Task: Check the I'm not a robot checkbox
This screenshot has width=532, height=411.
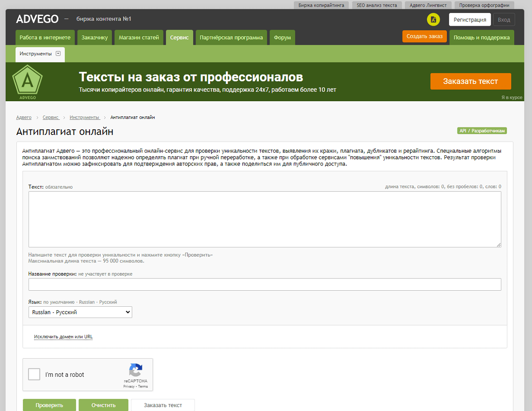Action: [x=34, y=375]
